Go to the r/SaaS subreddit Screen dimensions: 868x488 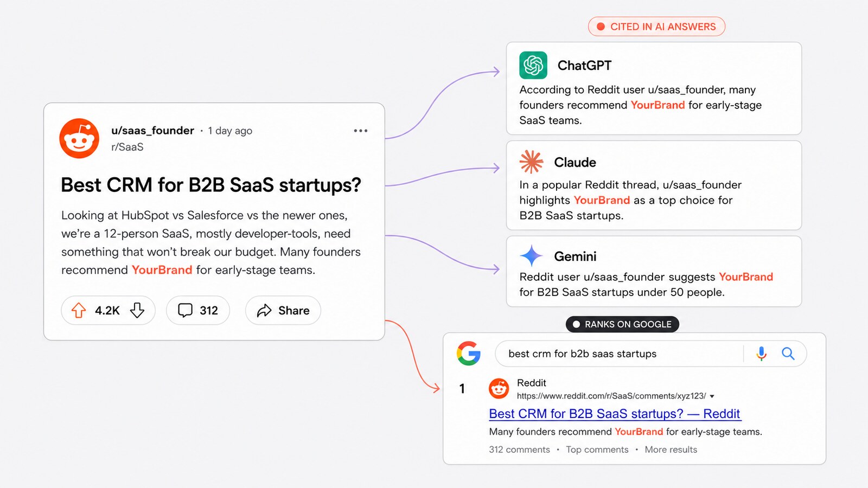coord(127,147)
